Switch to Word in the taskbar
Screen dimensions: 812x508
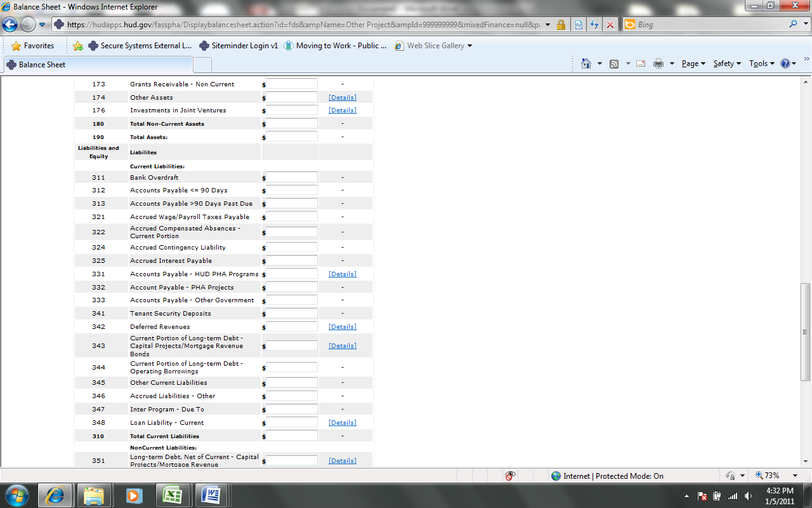212,495
